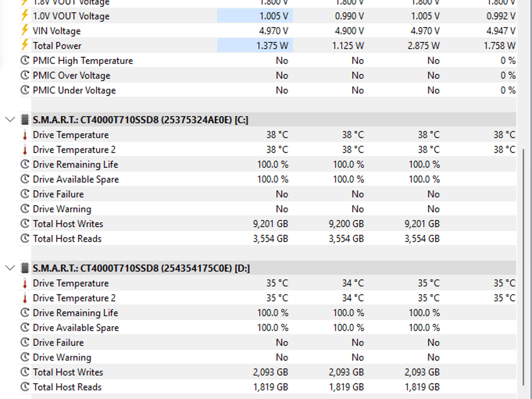The image size is (532, 399).
Task: Collapse the C: drive S.M.A.R.T. section
Action: point(10,120)
